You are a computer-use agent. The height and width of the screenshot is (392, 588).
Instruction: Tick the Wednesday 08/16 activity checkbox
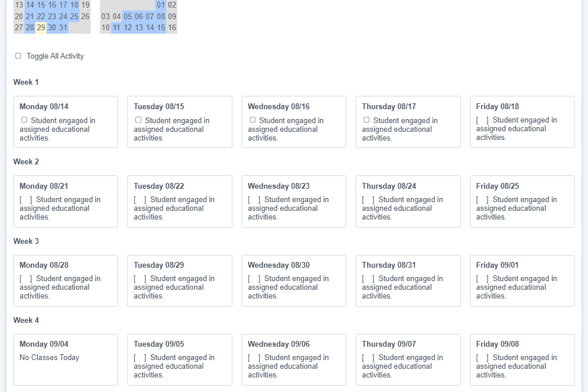click(x=252, y=120)
